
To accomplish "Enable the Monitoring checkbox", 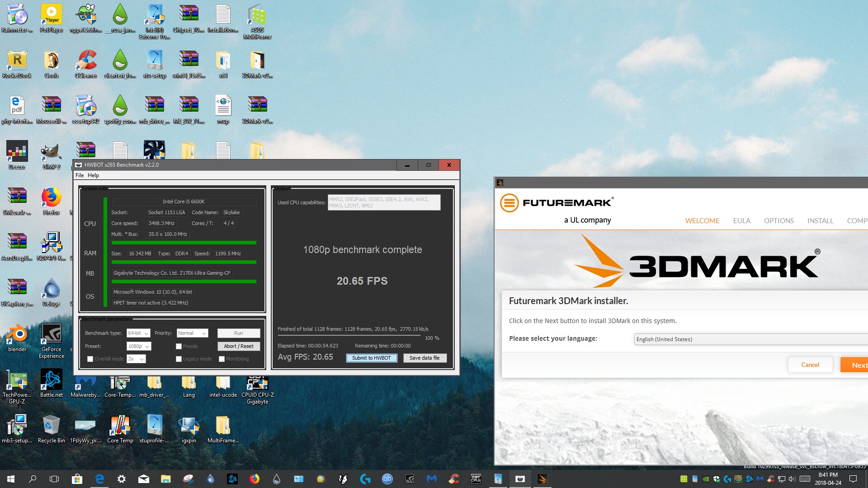I will pos(222,359).
